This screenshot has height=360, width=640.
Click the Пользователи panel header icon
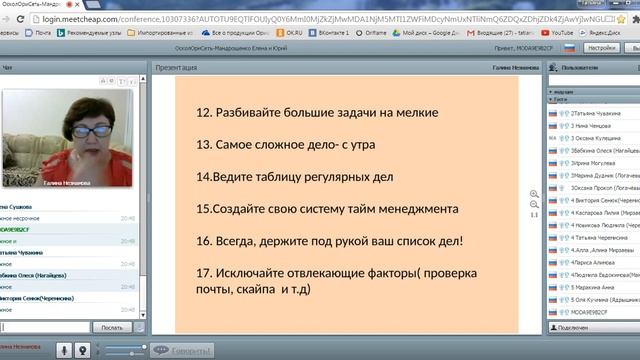[553, 67]
